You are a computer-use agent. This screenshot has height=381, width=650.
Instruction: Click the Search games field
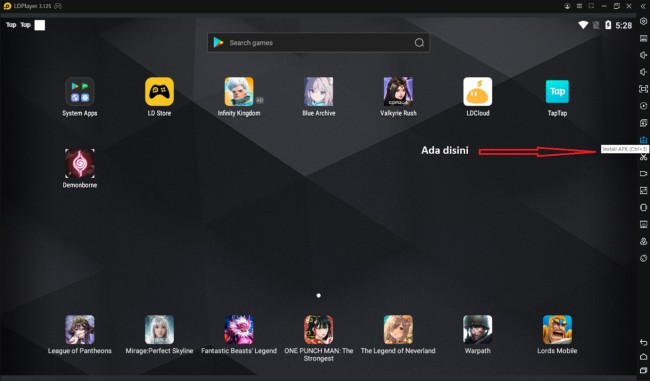tap(318, 43)
